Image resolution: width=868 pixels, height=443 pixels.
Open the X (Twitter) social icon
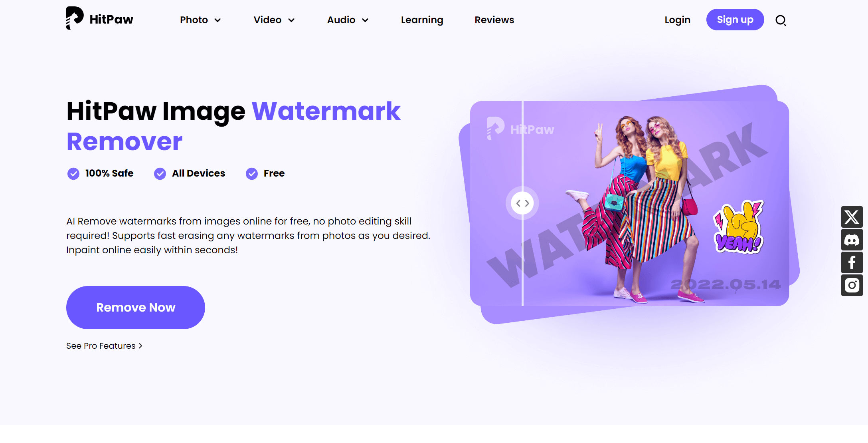point(852,217)
